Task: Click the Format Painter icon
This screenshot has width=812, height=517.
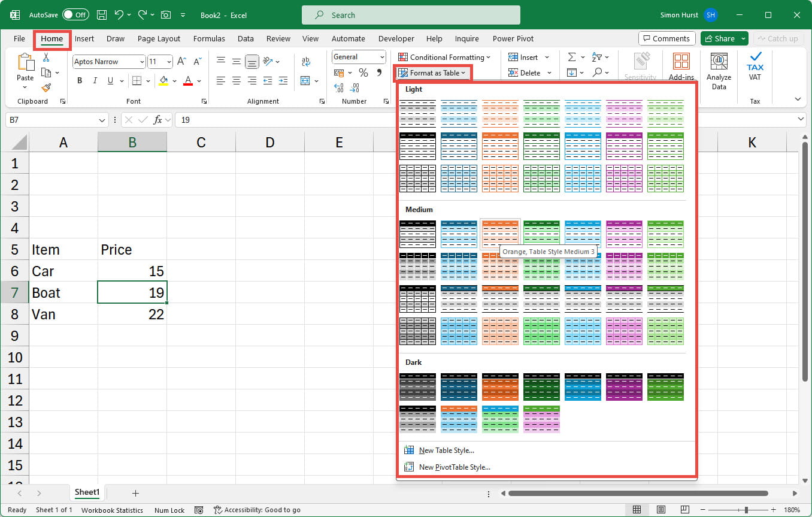Action: 46,87
